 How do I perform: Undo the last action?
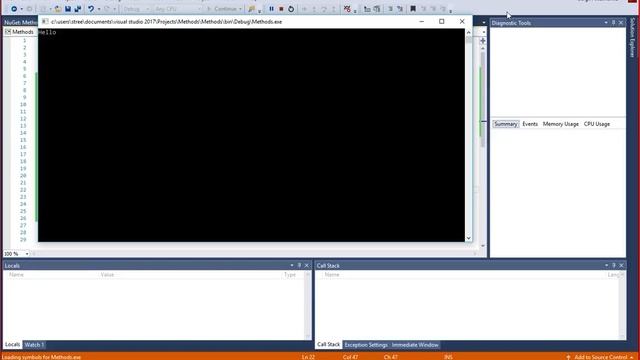91,9
